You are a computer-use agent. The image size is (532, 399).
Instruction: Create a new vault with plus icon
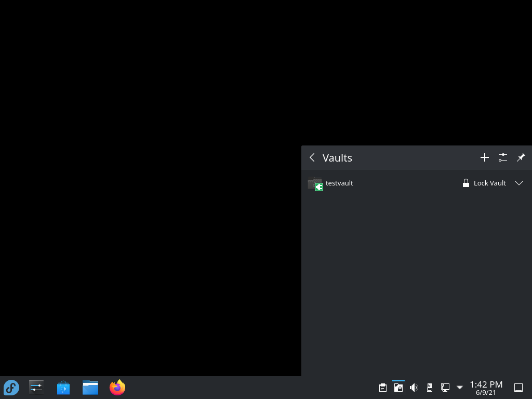pos(485,157)
